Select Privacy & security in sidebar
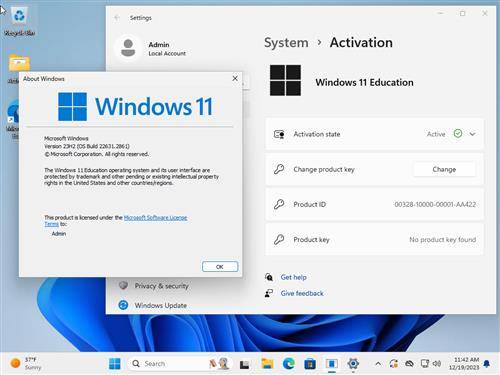 point(161,286)
